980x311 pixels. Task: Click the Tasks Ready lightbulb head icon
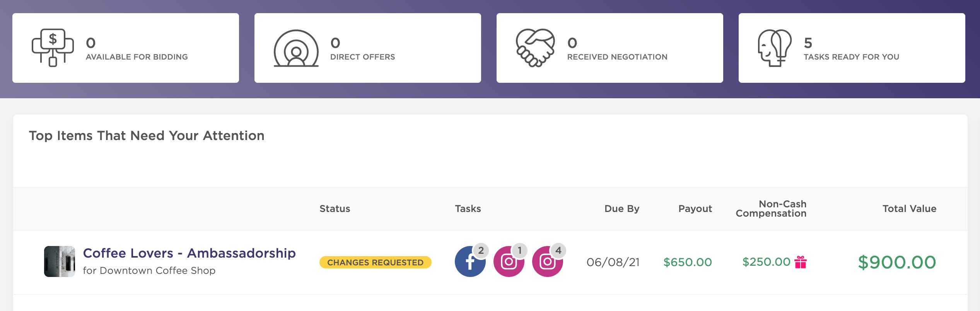point(775,48)
